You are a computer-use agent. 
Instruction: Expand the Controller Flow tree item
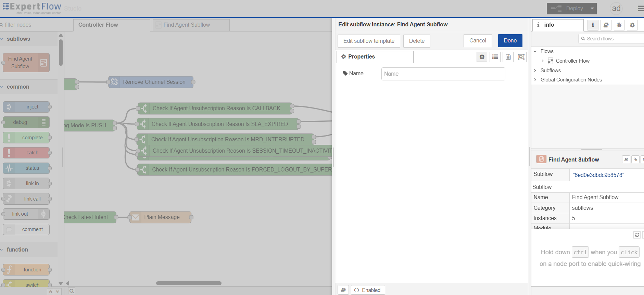click(543, 61)
